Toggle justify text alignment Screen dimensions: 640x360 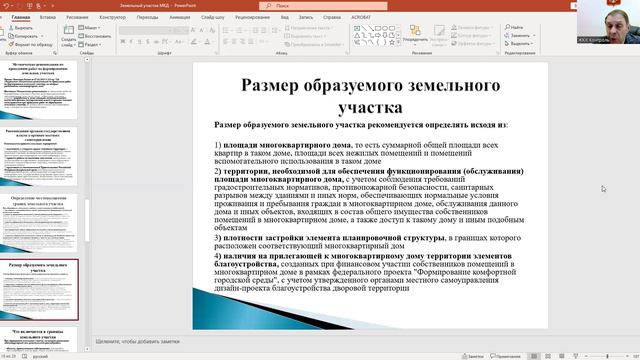[251, 42]
